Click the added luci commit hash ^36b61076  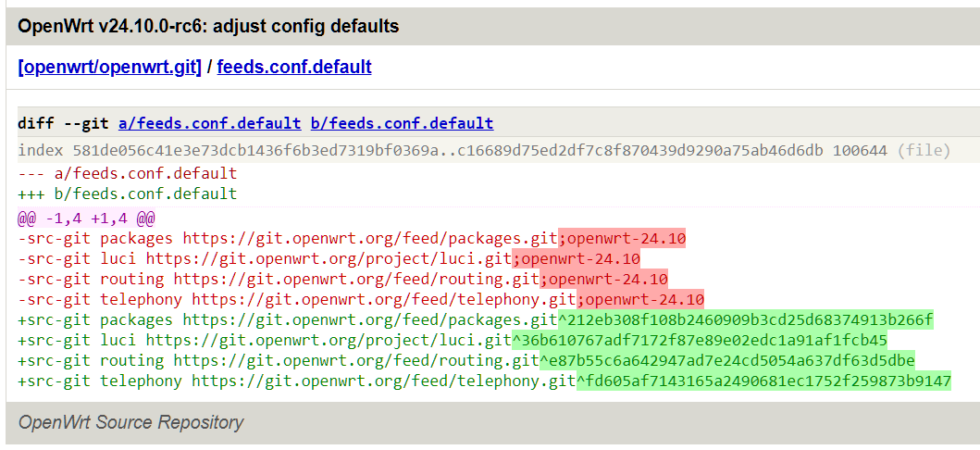[x=700, y=340]
